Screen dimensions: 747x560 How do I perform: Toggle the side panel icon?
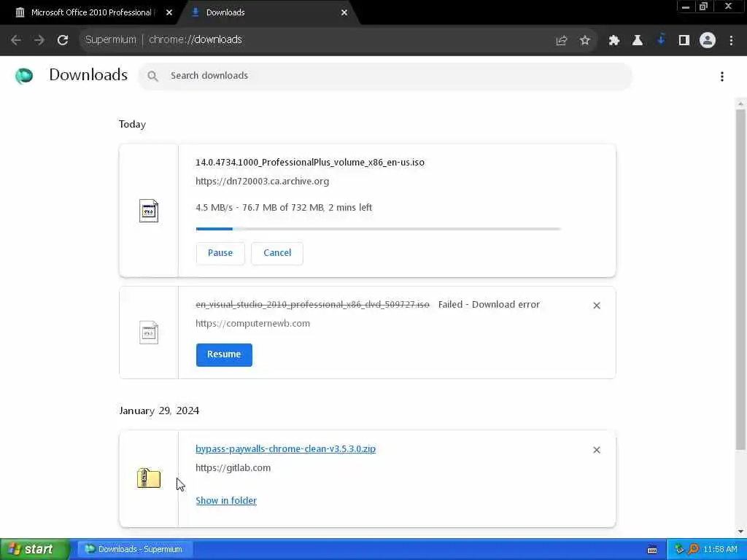click(x=684, y=41)
